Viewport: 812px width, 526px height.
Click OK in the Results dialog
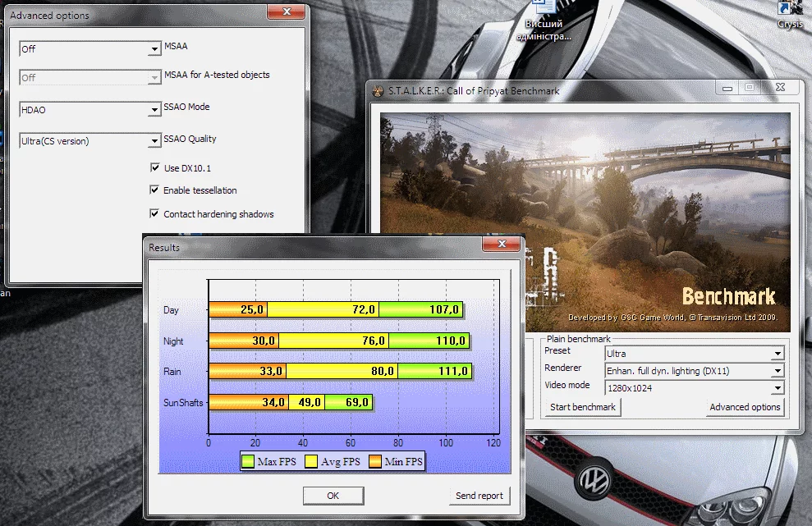[x=333, y=496]
